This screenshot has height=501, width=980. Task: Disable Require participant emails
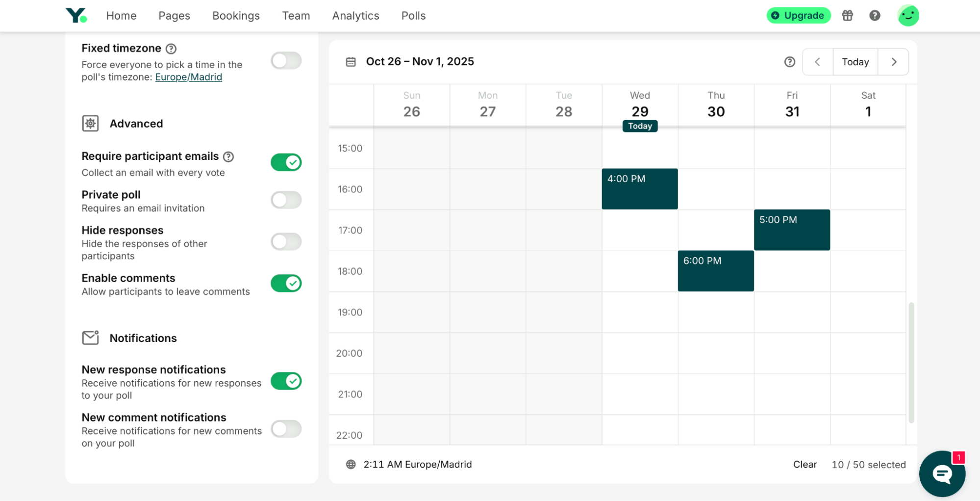286,162
